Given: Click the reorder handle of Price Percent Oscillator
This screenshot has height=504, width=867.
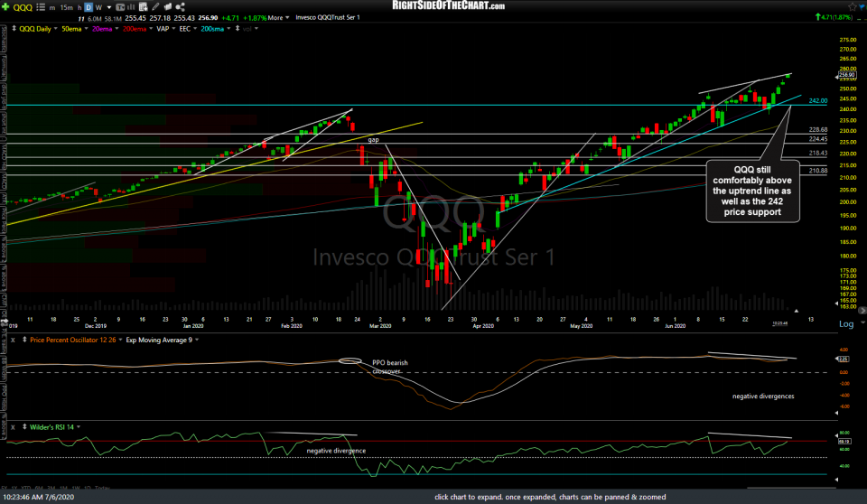Looking at the screenshot, I should [24, 340].
